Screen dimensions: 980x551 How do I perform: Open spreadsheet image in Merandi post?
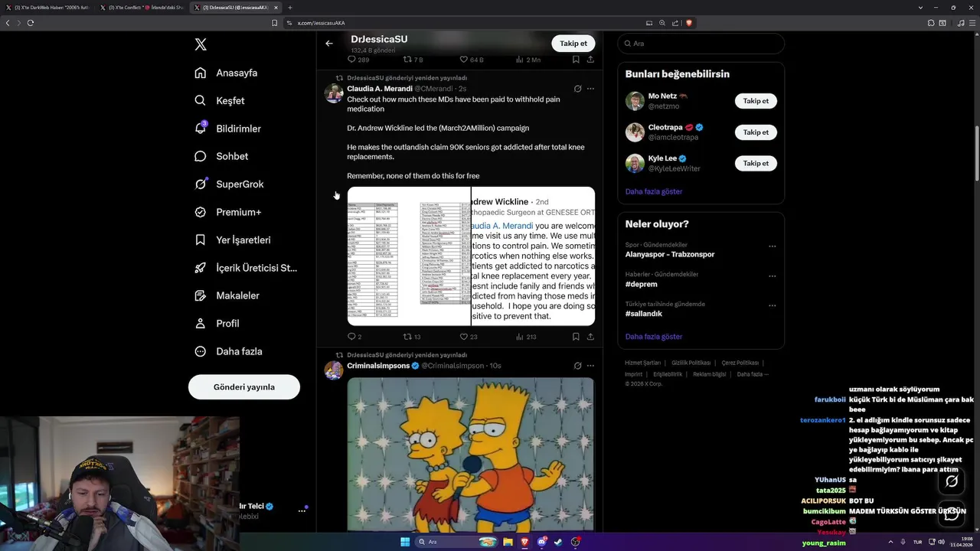point(409,256)
